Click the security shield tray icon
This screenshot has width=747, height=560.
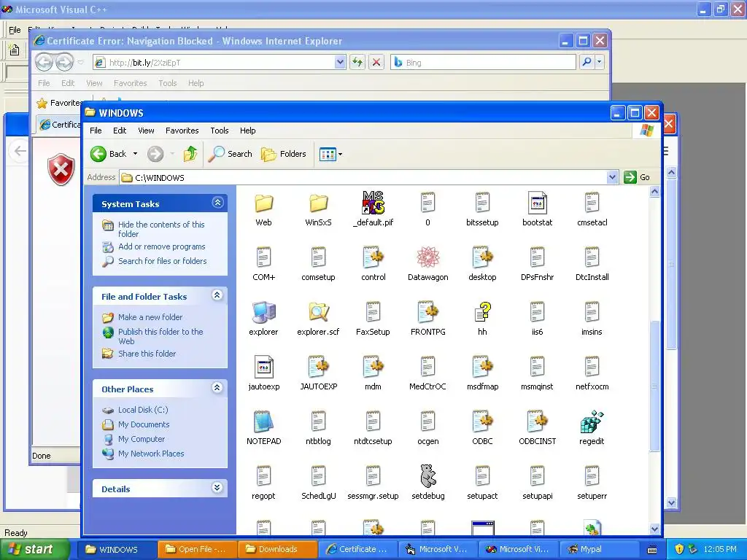[679, 549]
